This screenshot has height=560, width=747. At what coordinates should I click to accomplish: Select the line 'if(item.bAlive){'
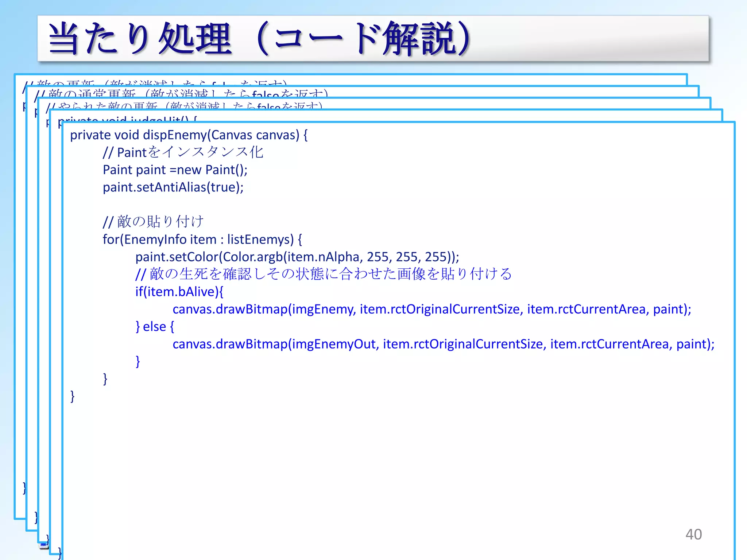point(179,292)
